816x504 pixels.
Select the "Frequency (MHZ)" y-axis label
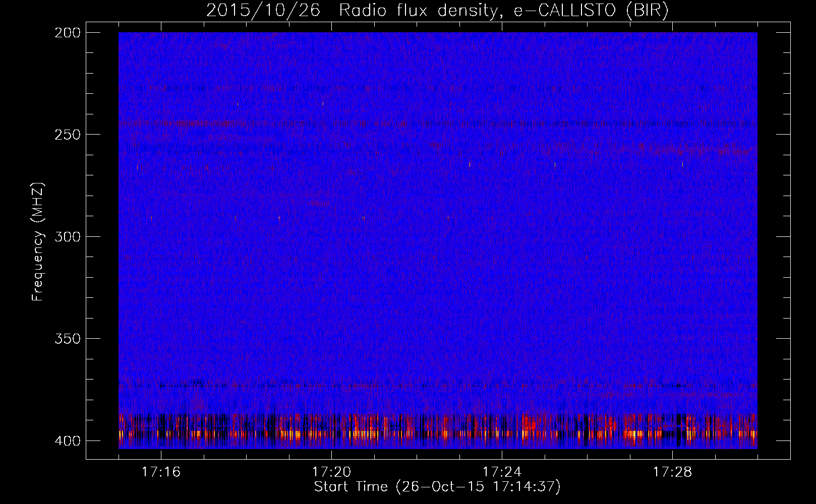click(x=38, y=242)
